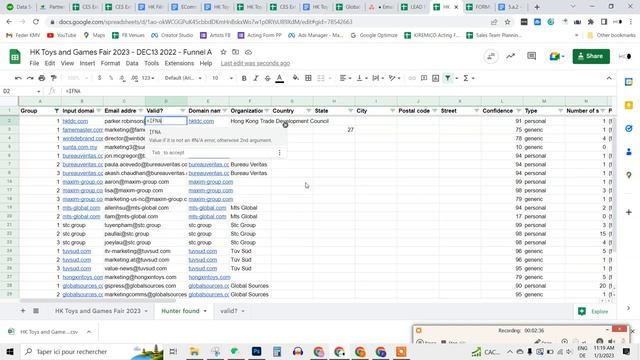Add a new sheet
This screenshot has height=360, width=640.
point(23,311)
